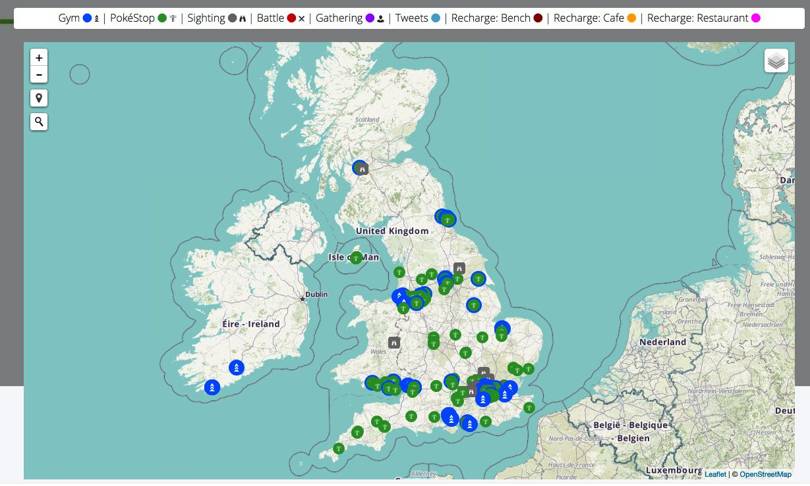Zoom in on the map
Screen dimensions: 810x486
click(x=39, y=58)
